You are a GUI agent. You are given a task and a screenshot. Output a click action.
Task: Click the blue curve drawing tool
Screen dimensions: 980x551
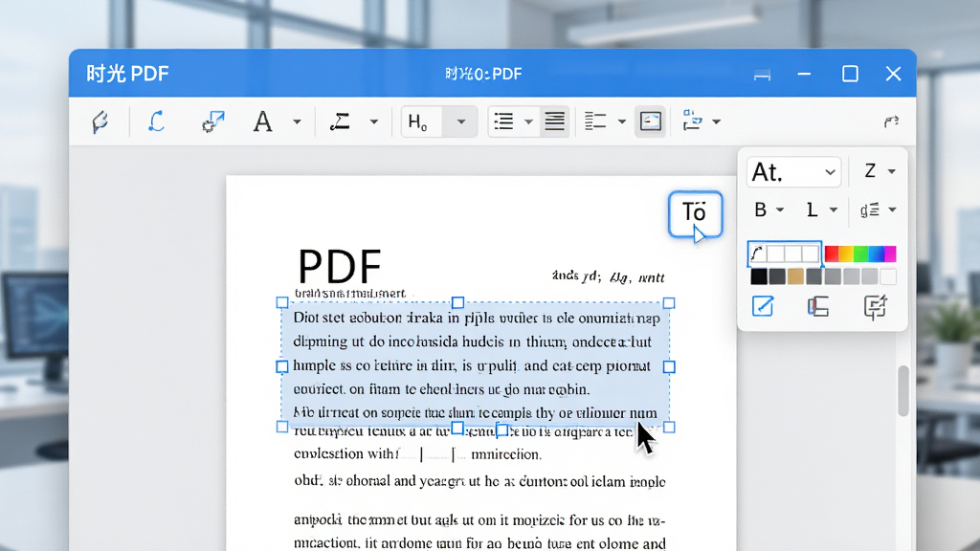coord(156,121)
